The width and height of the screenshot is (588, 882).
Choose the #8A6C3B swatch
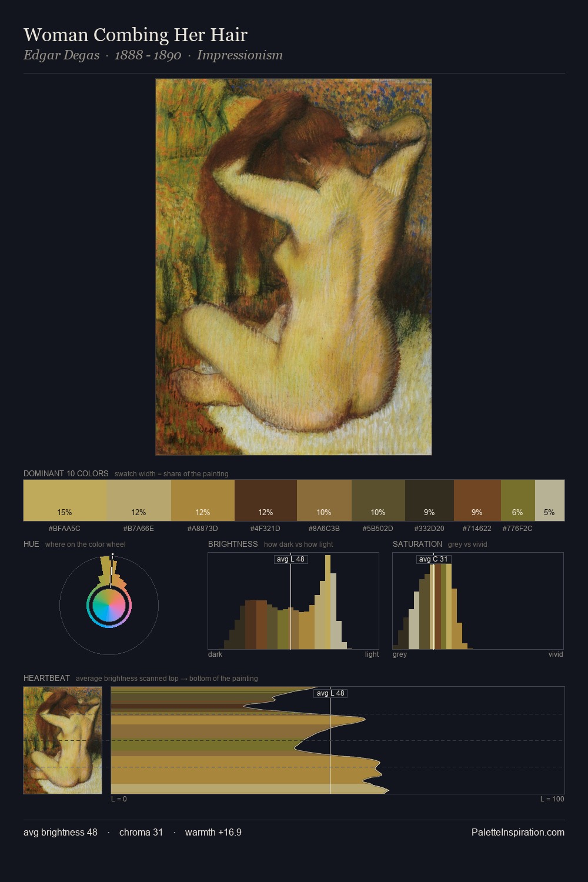tap(324, 500)
